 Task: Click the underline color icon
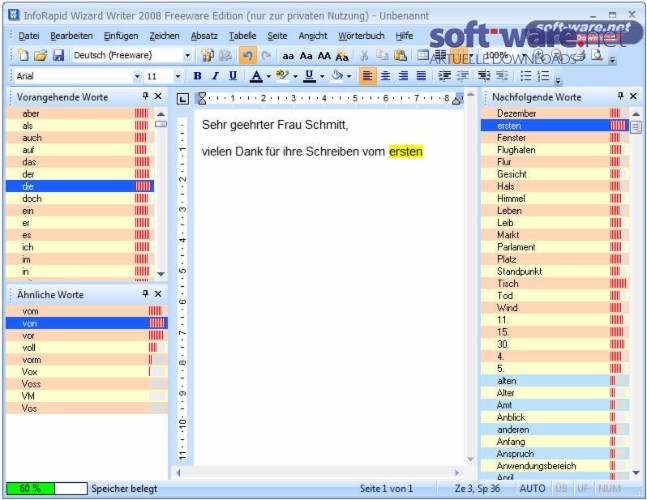(x=309, y=76)
